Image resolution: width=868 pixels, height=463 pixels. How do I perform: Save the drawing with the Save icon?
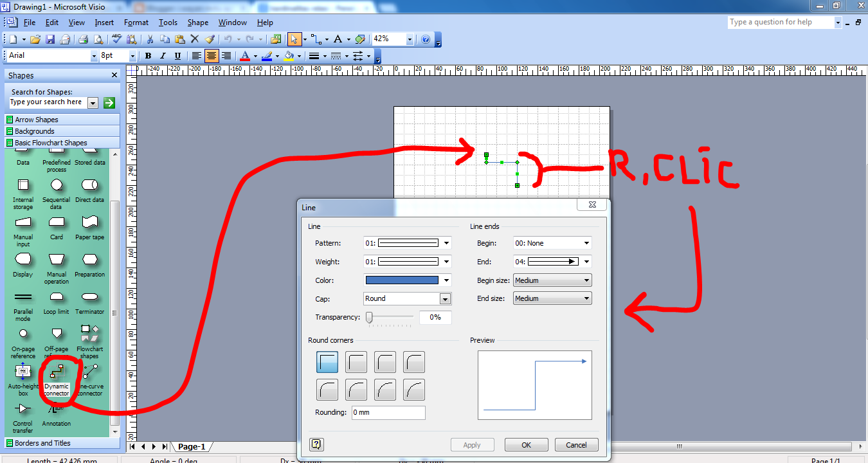coord(50,39)
